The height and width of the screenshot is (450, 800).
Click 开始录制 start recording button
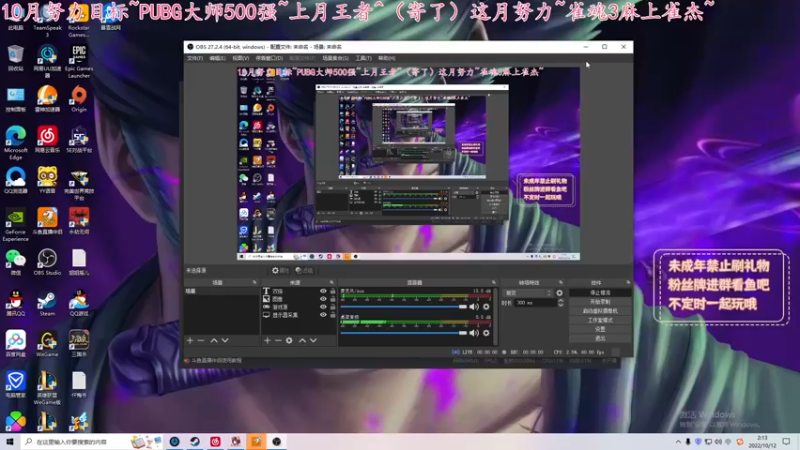coord(600,302)
